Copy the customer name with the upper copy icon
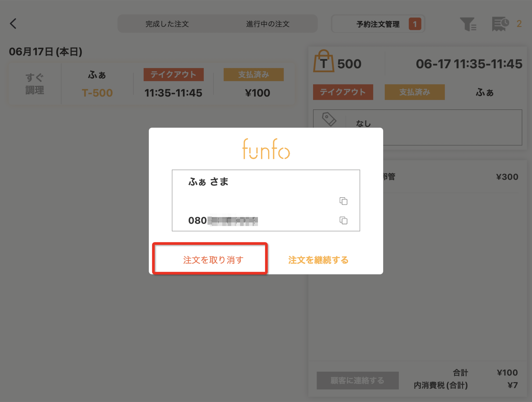This screenshot has height=402, width=532. coord(343,201)
